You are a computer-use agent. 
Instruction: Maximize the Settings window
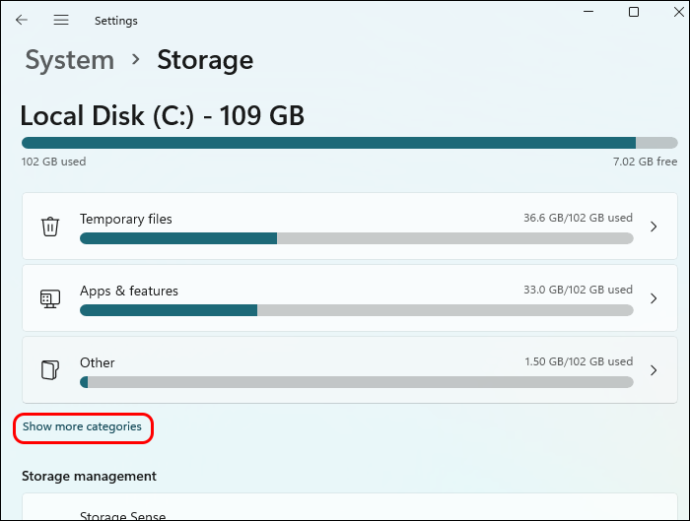[x=634, y=12]
